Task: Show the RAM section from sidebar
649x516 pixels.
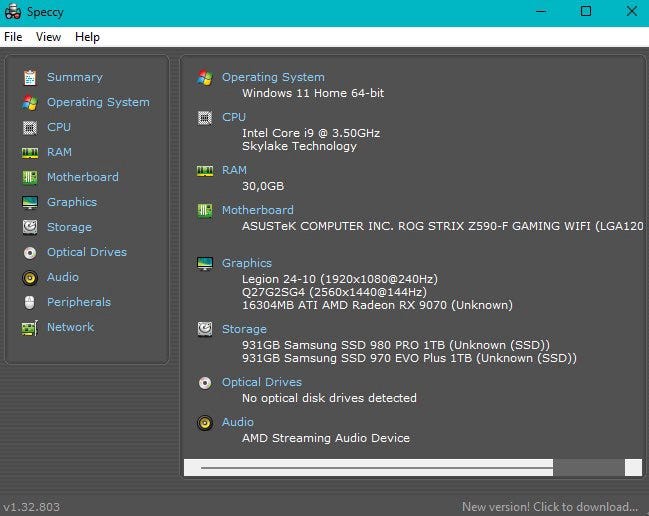Action: [x=59, y=152]
